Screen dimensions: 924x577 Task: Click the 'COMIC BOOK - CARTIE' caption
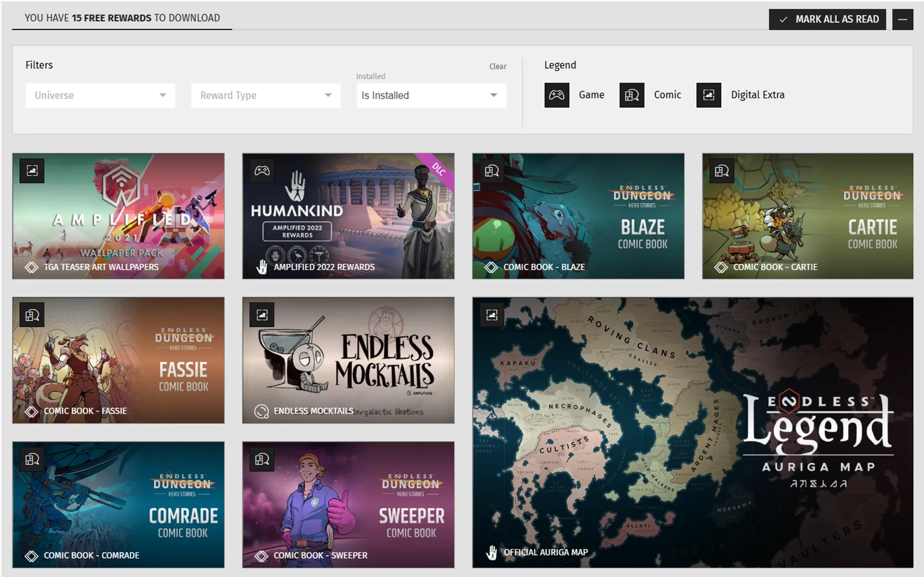click(775, 267)
